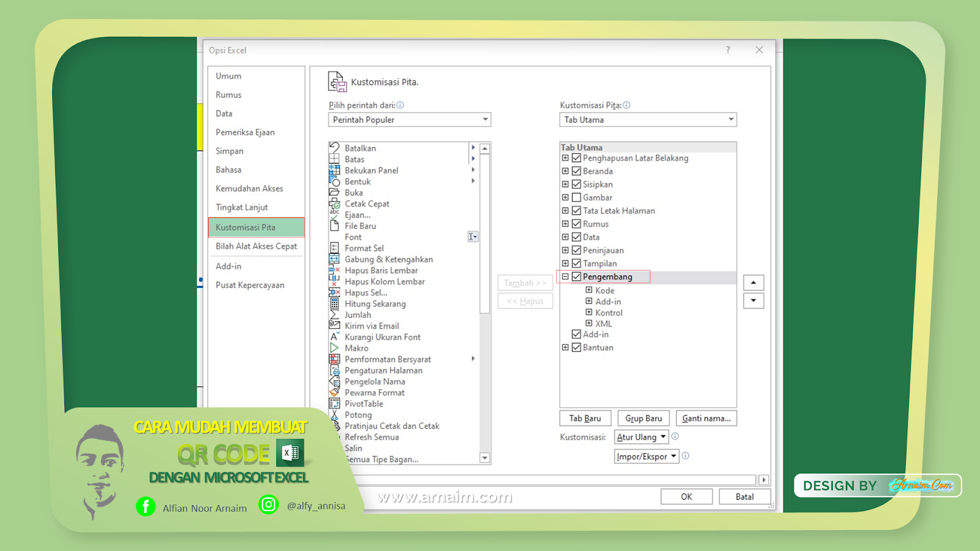
Task: Click the command list scroll-up arrow
Action: (x=484, y=149)
